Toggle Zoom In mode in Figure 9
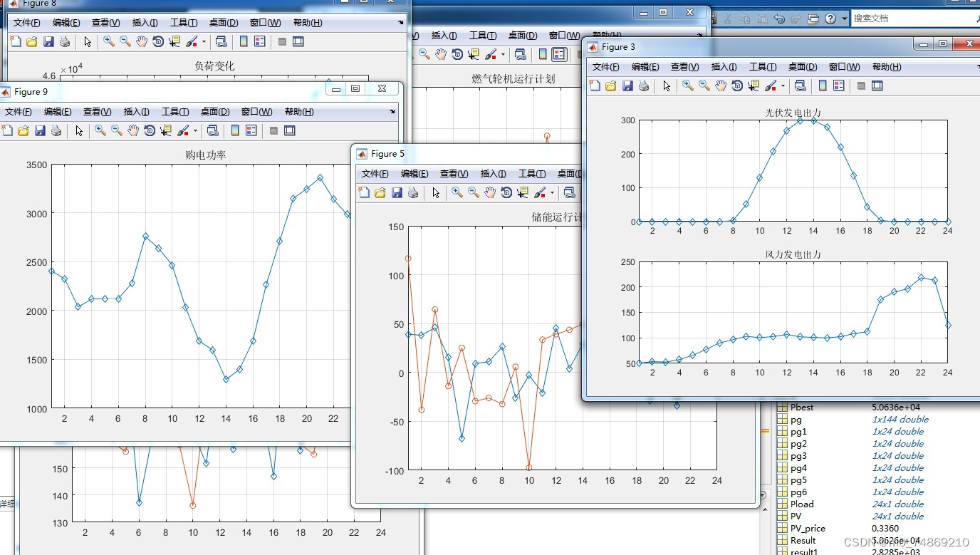980x555 pixels. pos(100,131)
